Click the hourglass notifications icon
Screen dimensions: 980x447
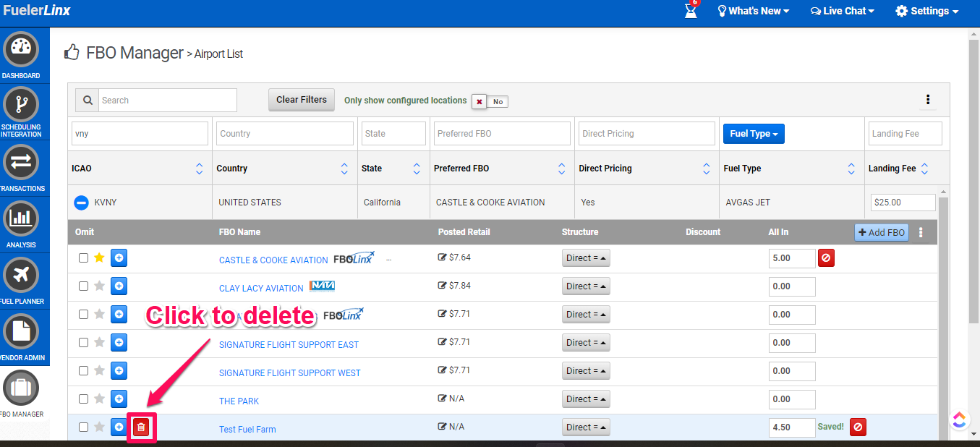coord(691,11)
